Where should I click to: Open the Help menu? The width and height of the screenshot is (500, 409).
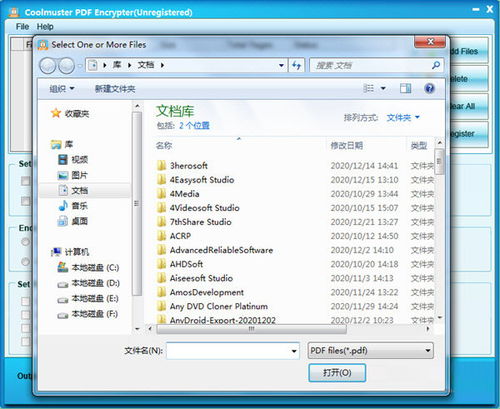coord(45,27)
